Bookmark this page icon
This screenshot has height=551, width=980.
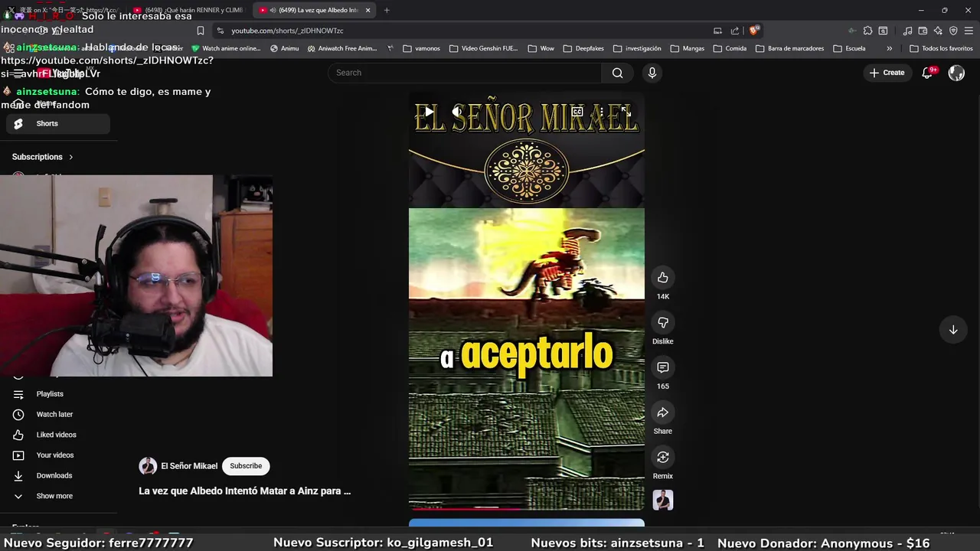pyautogui.click(x=201, y=31)
